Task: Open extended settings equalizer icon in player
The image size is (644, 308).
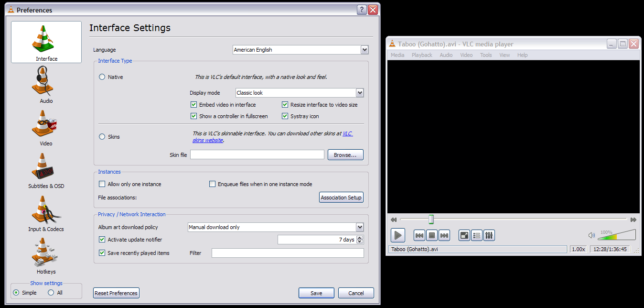Action: 489,235
